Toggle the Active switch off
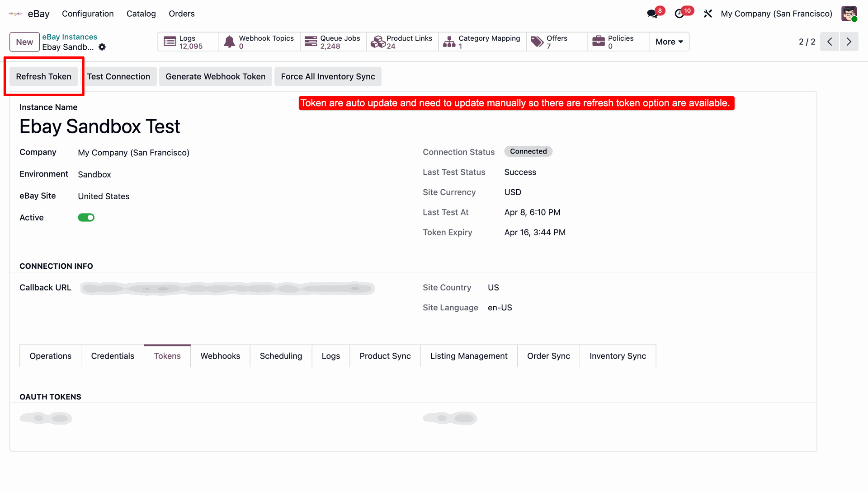The image size is (868, 491). pyautogui.click(x=86, y=218)
